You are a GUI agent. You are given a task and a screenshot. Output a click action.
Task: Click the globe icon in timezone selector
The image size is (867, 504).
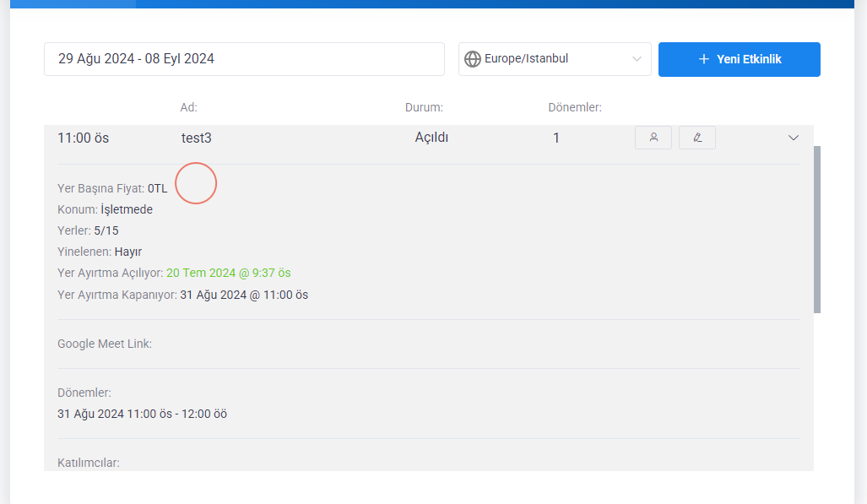(x=473, y=59)
